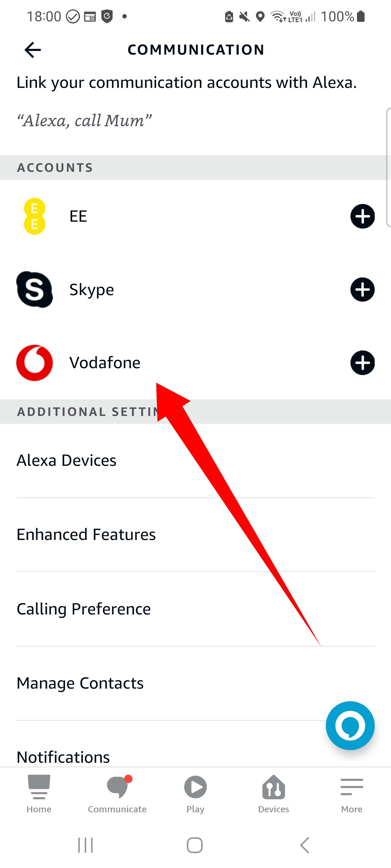Link Skype using its plus icon
This screenshot has height=868, width=391.
(362, 290)
